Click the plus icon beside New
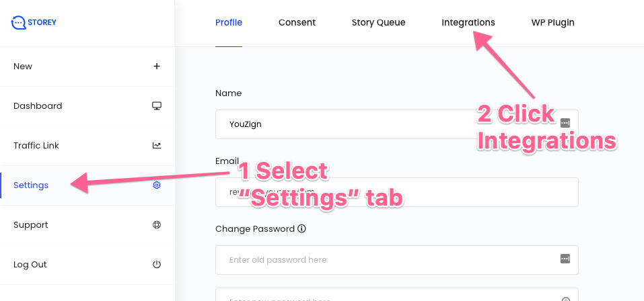 tap(157, 66)
